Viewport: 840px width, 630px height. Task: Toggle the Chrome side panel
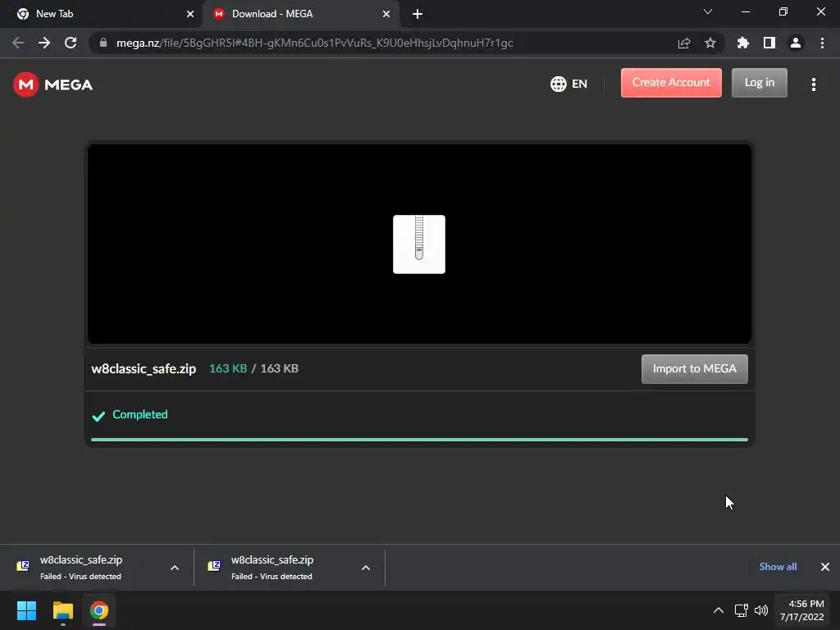[769, 43]
